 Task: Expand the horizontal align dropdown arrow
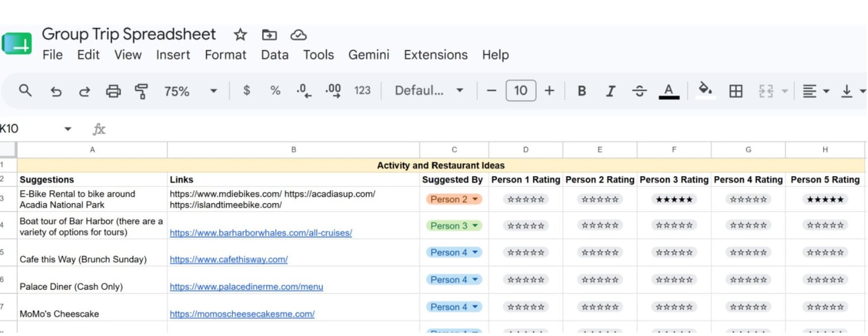(x=826, y=91)
